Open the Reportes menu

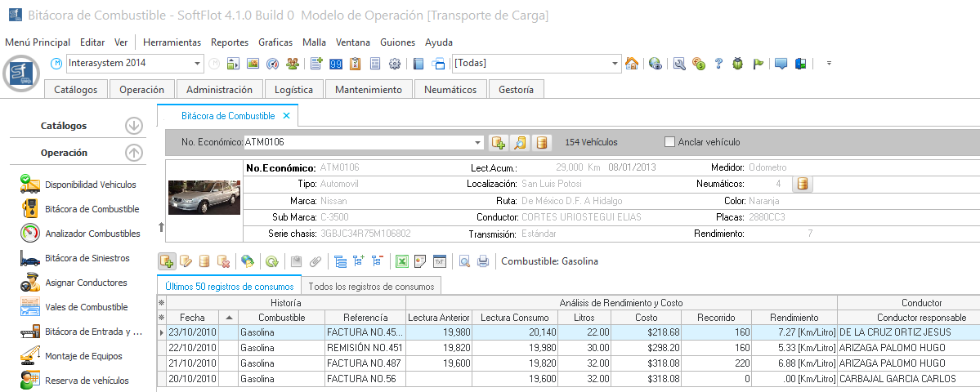coord(229,42)
